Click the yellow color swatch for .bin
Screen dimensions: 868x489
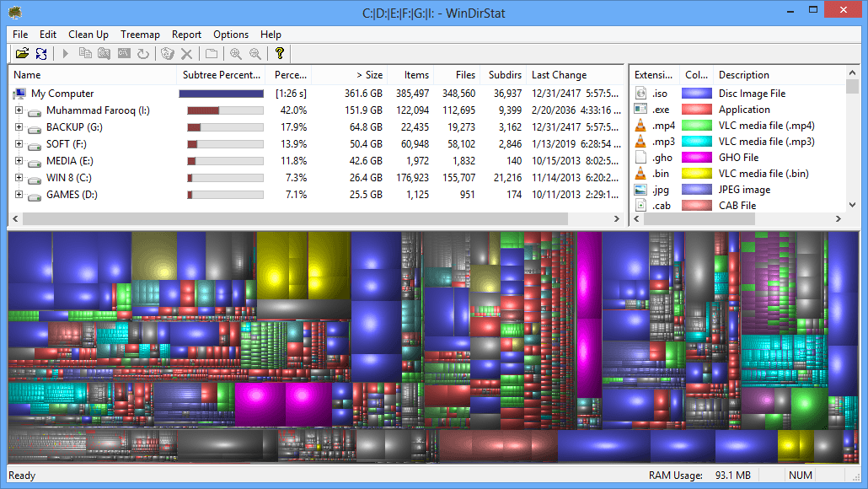click(x=696, y=174)
